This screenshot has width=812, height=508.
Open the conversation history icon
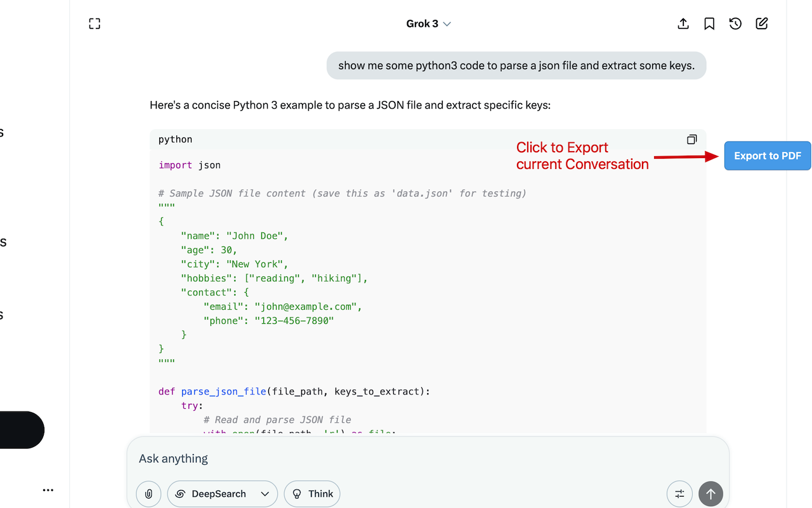(x=735, y=23)
